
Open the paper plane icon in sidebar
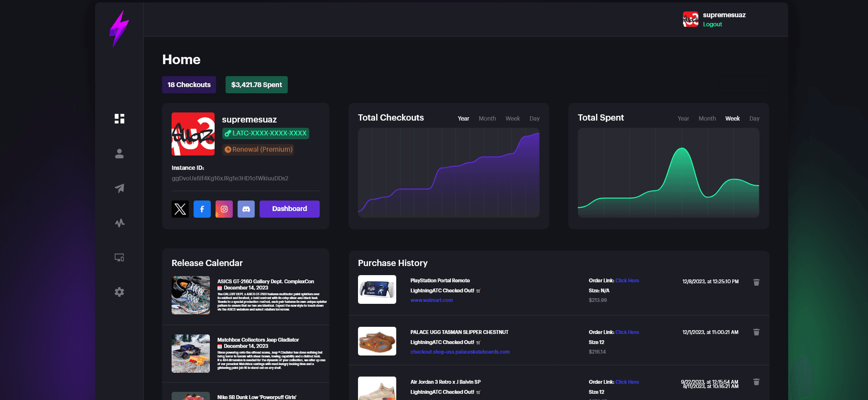(119, 188)
